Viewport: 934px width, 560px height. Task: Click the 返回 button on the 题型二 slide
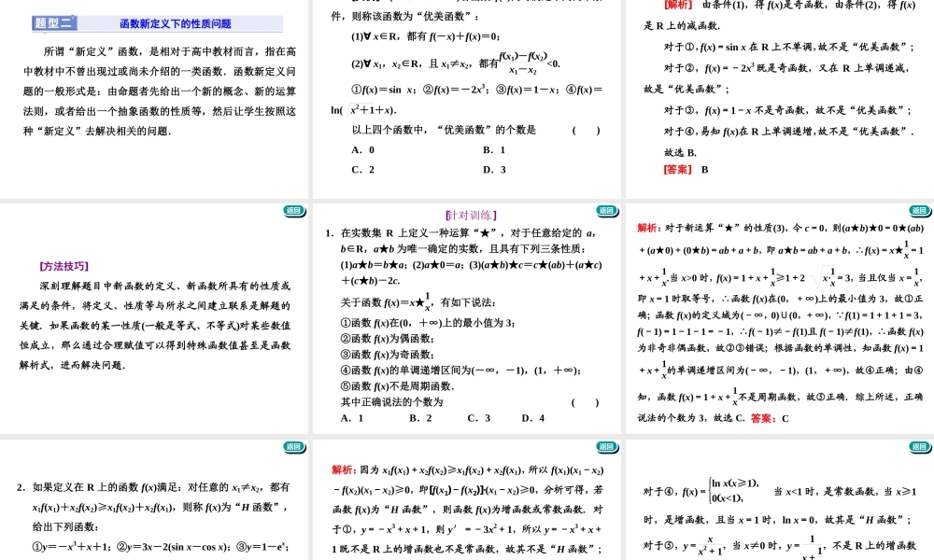tap(295, 211)
